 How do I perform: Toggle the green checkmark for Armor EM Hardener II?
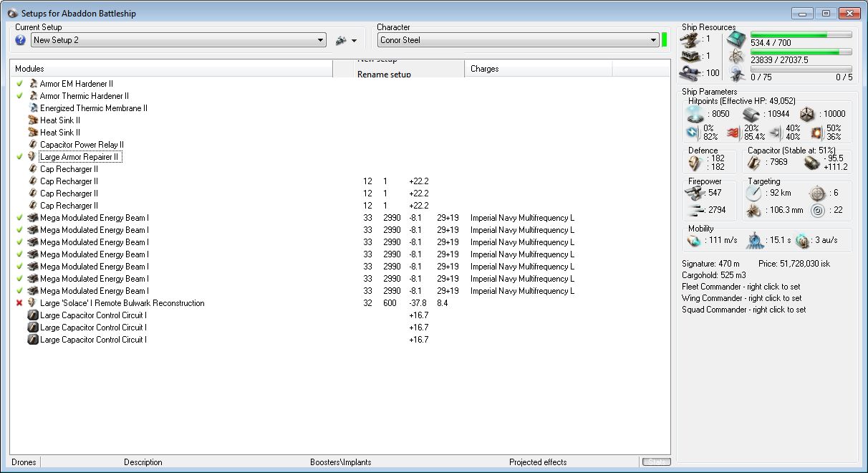[x=19, y=84]
